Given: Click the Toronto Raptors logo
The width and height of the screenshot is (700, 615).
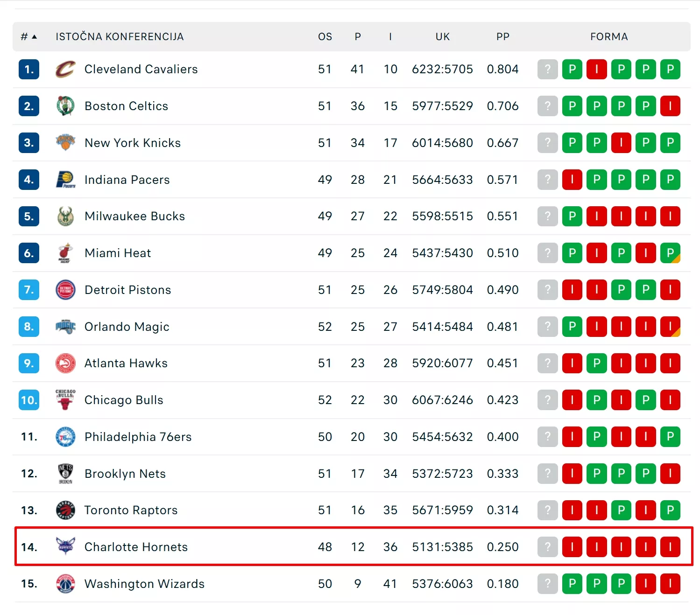Looking at the screenshot, I should (65, 510).
